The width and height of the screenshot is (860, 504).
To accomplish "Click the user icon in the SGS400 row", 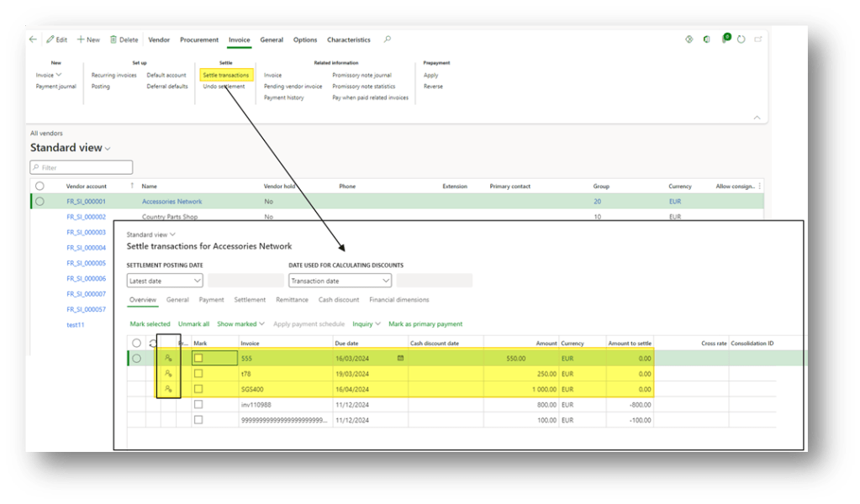I will (168, 389).
